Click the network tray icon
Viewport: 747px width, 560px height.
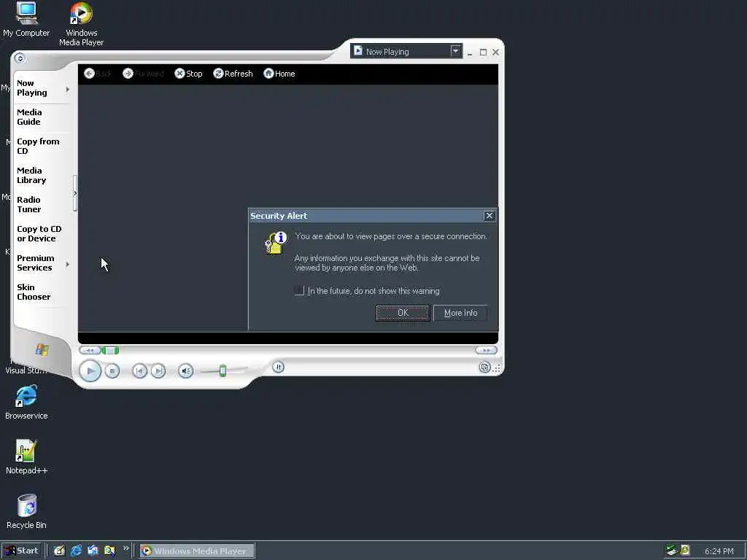(x=672, y=550)
